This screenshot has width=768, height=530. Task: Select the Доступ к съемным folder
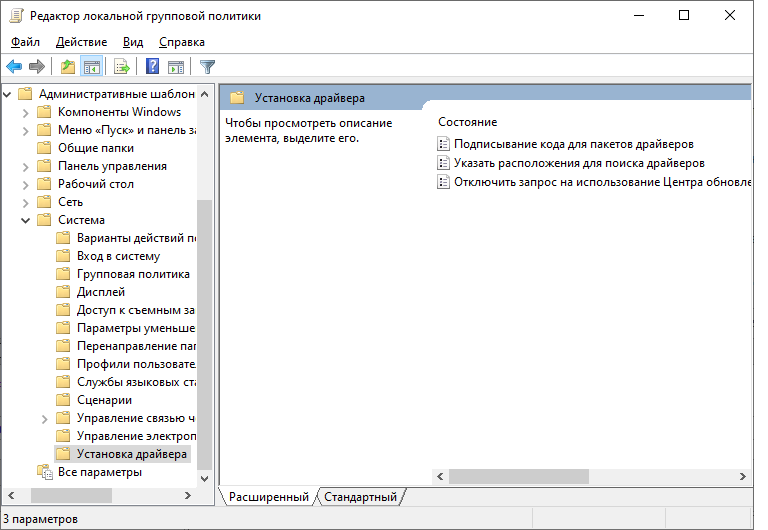(136, 310)
